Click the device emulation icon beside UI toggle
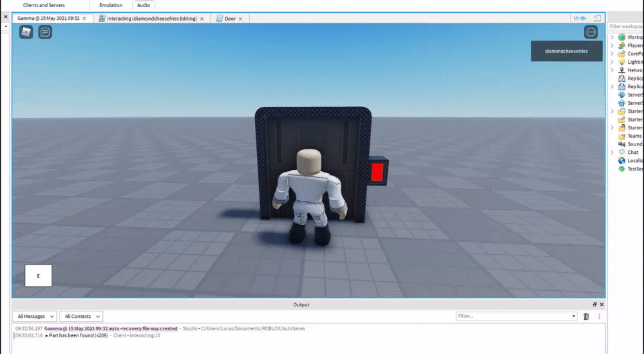The height and width of the screenshot is (354, 644). pyautogui.click(x=597, y=19)
